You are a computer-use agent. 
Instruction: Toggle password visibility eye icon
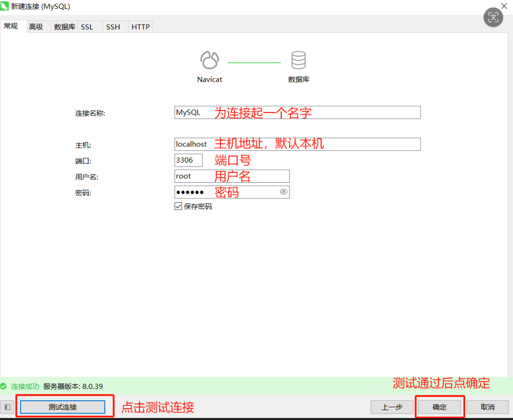pos(283,192)
